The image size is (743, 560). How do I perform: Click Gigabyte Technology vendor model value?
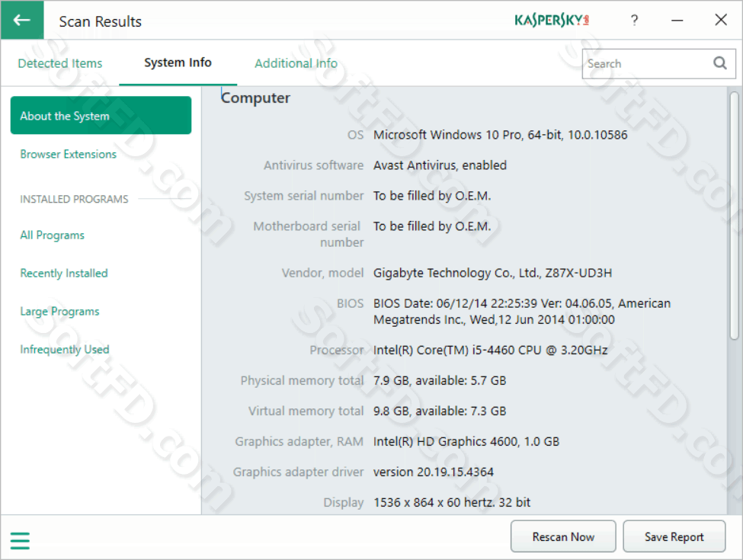pyautogui.click(x=492, y=274)
